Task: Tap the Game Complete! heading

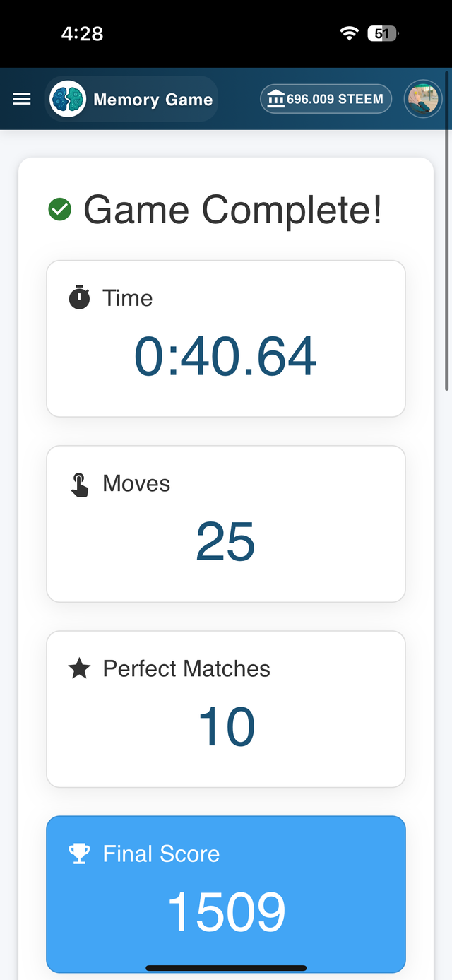Action: pyautogui.click(x=233, y=210)
